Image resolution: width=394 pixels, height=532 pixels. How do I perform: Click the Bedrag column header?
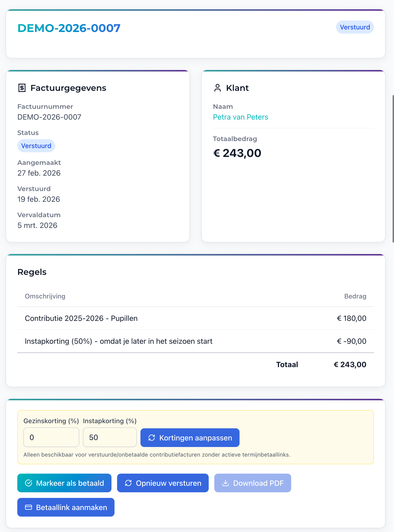tap(355, 296)
